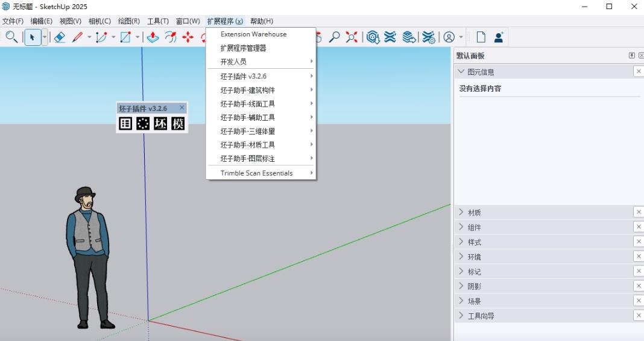Close the 图元信息 section with its X
This screenshot has height=341, width=644.
coord(639,71)
